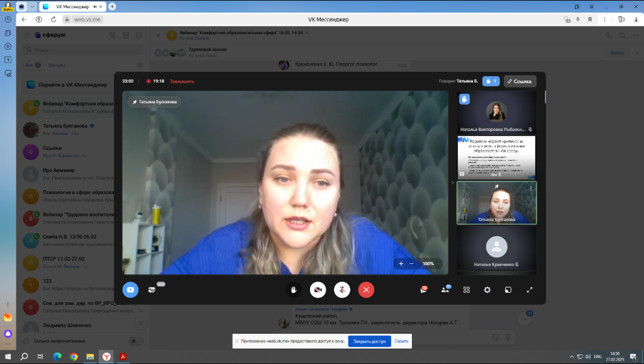
Task: Select the Наталья Кравченко participant tile
Action: [x=496, y=250]
